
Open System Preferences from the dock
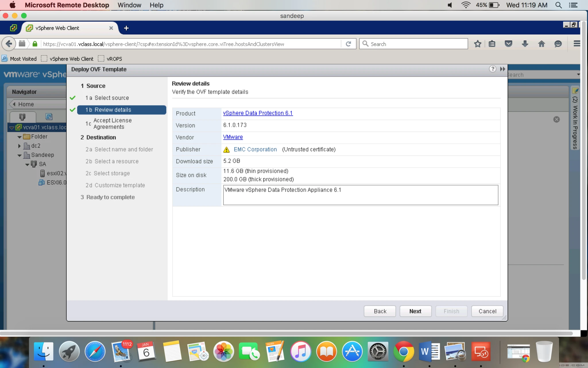[x=378, y=352]
